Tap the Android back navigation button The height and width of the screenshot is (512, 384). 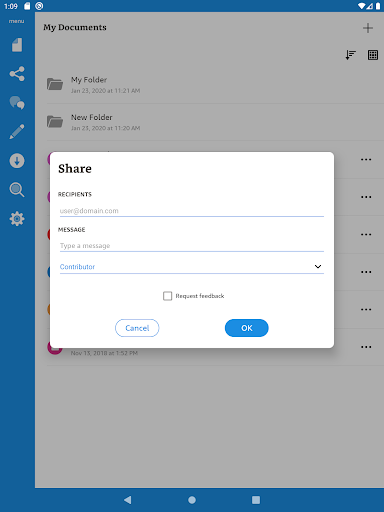tap(128, 500)
